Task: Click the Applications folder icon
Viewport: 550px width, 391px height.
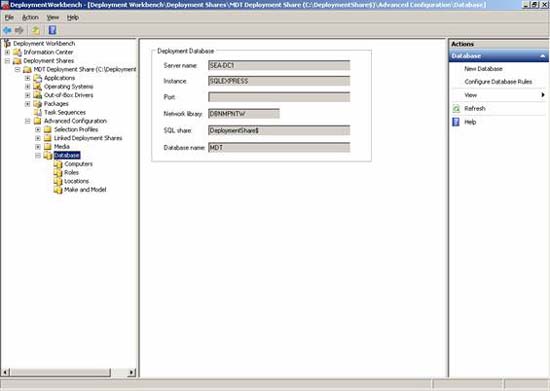Action: 38,78
